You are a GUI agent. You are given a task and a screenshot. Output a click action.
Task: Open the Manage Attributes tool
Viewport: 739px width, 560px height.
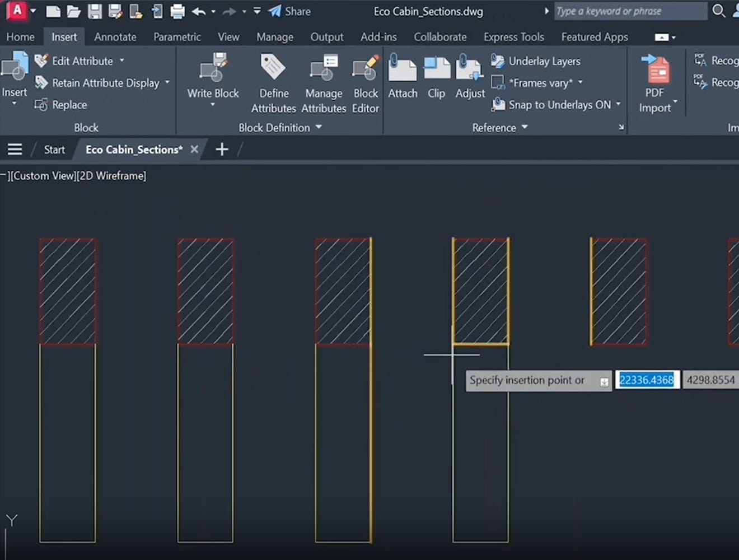coord(324,70)
